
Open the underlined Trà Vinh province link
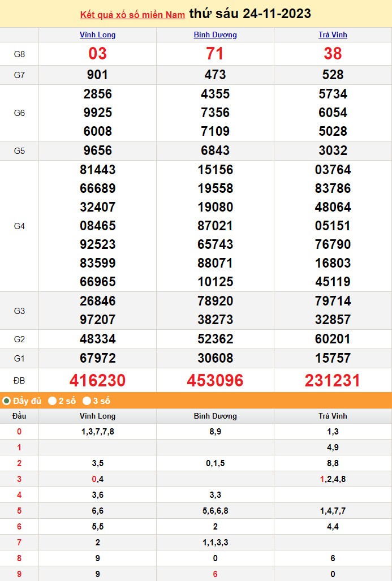click(x=333, y=35)
